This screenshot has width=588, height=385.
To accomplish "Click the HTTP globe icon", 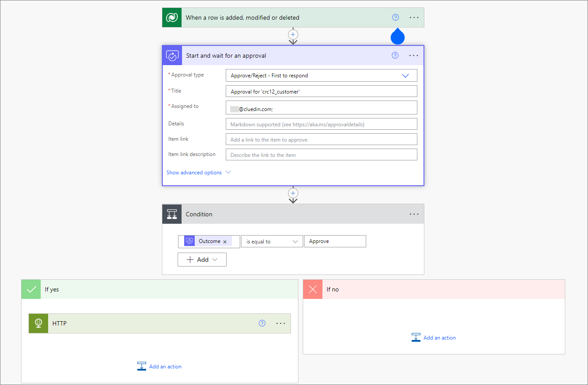I will 38,323.
